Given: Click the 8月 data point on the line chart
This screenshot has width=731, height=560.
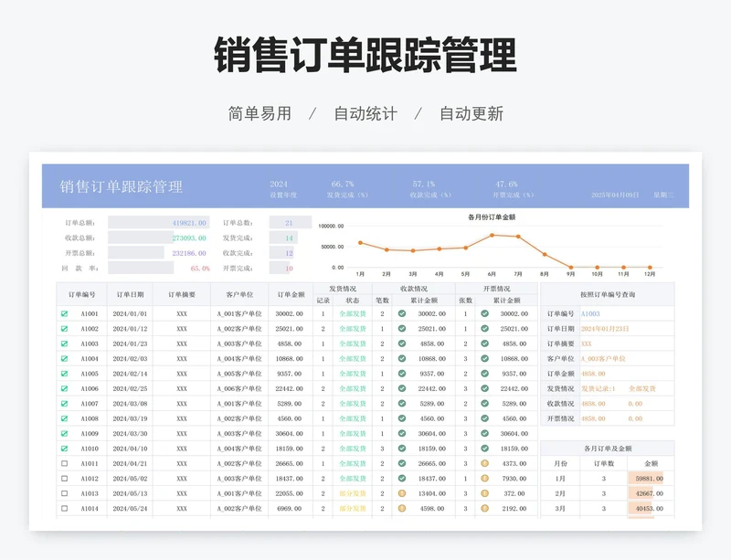Looking at the screenshot, I should (x=545, y=255).
